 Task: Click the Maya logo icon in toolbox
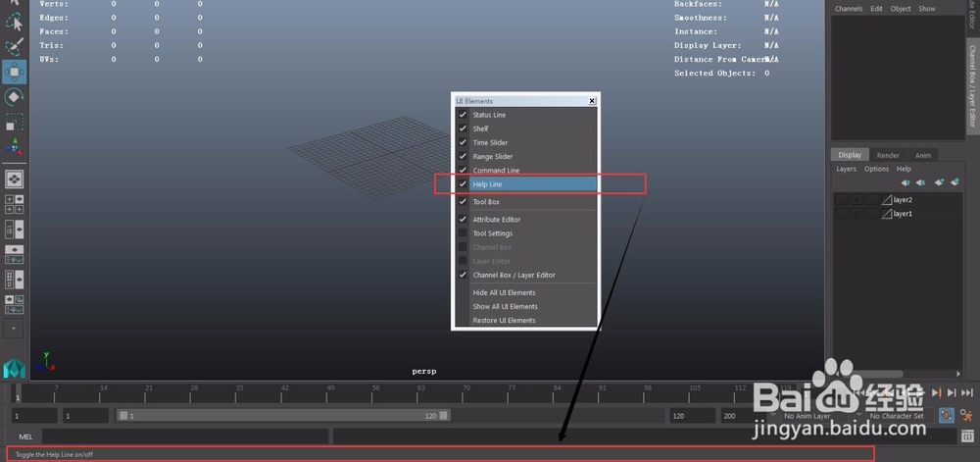pos(15,368)
